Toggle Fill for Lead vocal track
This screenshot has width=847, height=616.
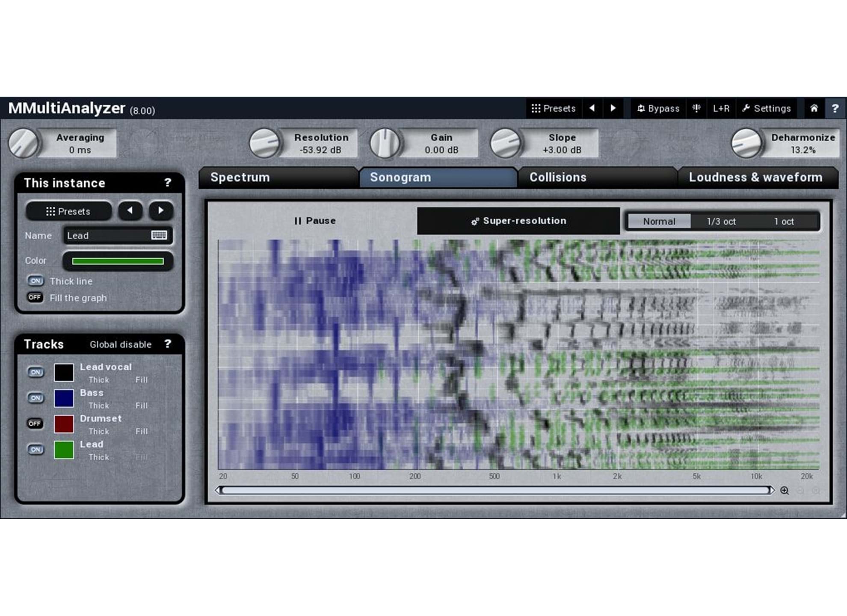click(x=142, y=380)
